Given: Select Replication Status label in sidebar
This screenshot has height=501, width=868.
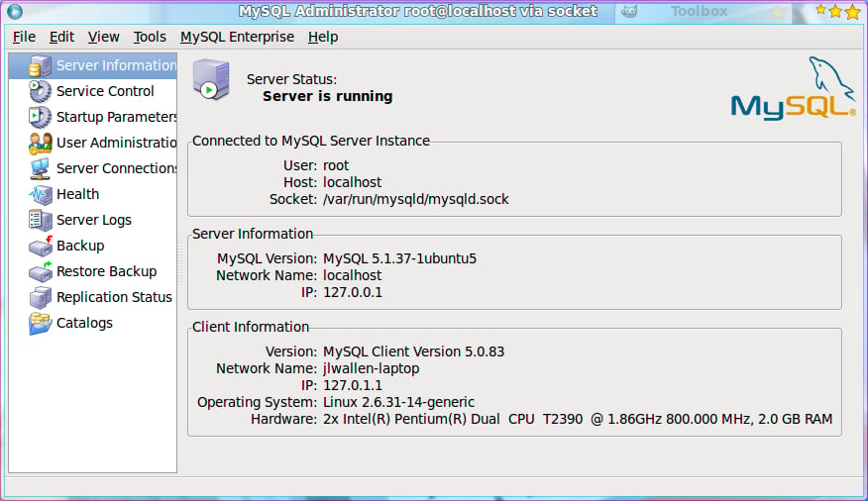Looking at the screenshot, I should tap(114, 297).
